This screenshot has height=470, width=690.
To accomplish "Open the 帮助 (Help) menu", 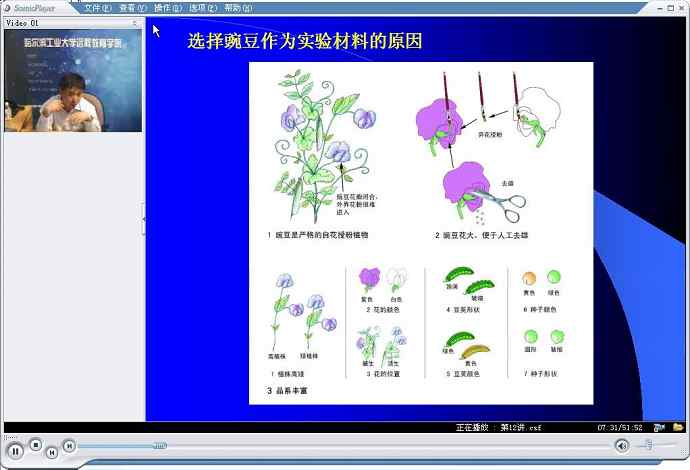I will [238, 8].
